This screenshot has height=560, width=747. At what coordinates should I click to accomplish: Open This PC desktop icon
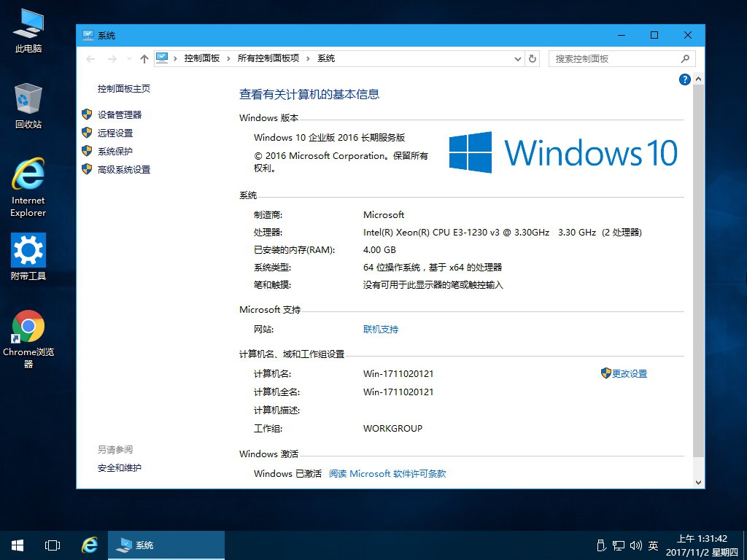click(x=28, y=31)
